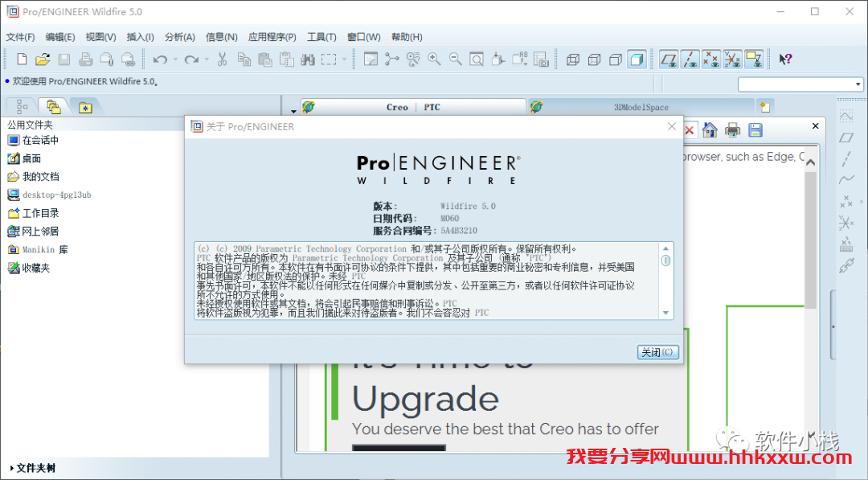Viewport: 868px width, 480px height.
Task: Open the selection filter combo box
Action: pyautogui.click(x=800, y=84)
